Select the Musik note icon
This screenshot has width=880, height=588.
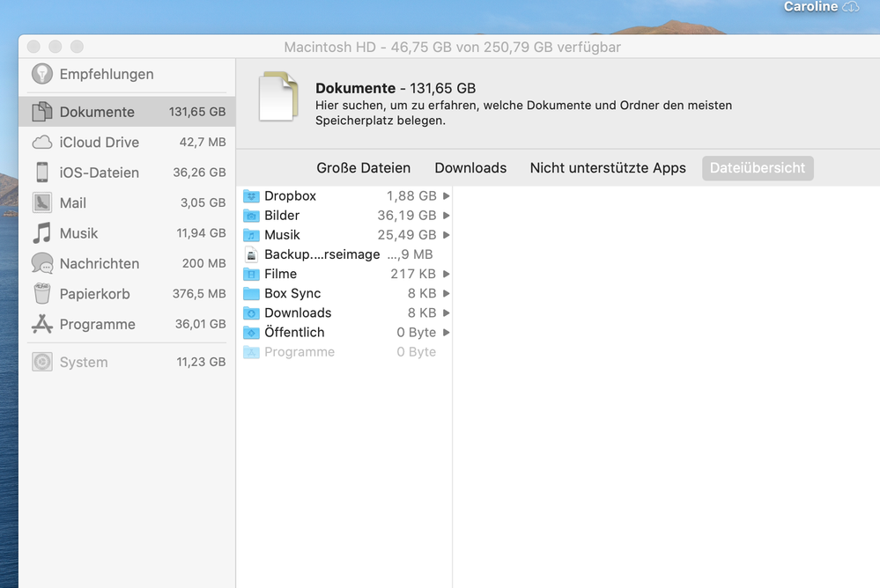click(41, 233)
